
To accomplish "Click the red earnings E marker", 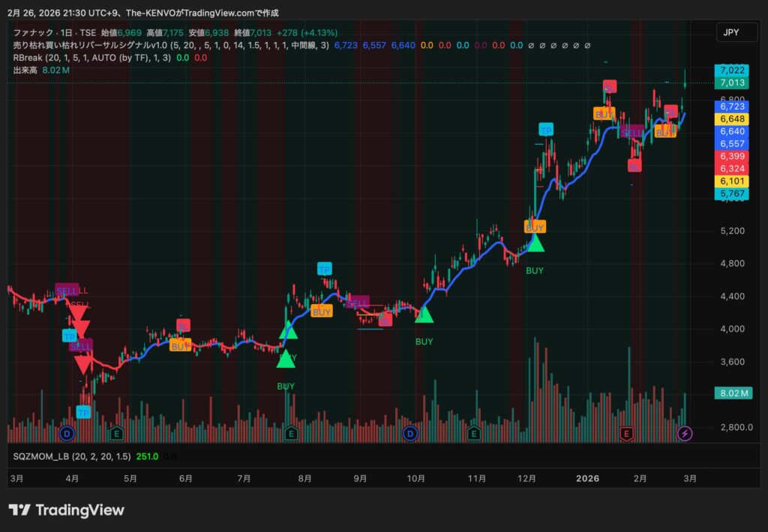I will (627, 433).
